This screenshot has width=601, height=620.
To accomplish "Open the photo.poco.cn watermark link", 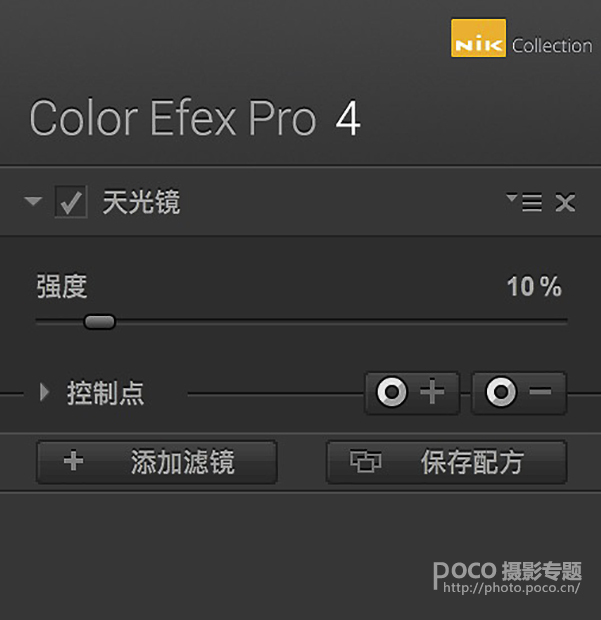I will coord(510,588).
